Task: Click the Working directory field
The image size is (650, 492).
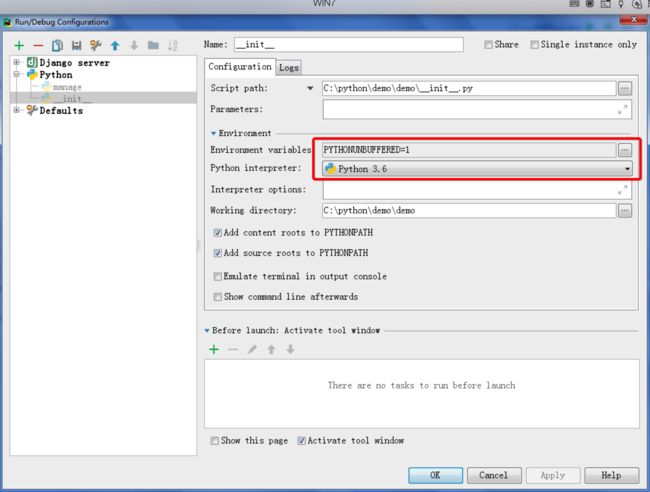Action: (x=469, y=211)
